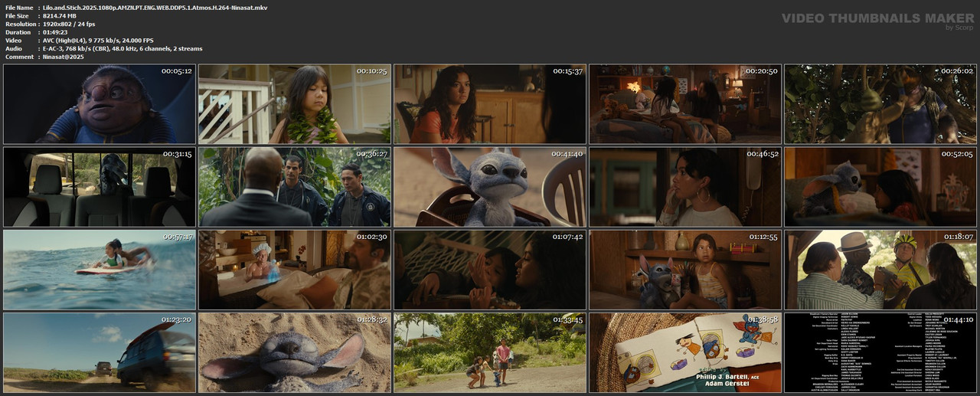The image size is (980, 396).
Task: Select the thumbnail timestamped 00:41:40
Action: [490, 187]
